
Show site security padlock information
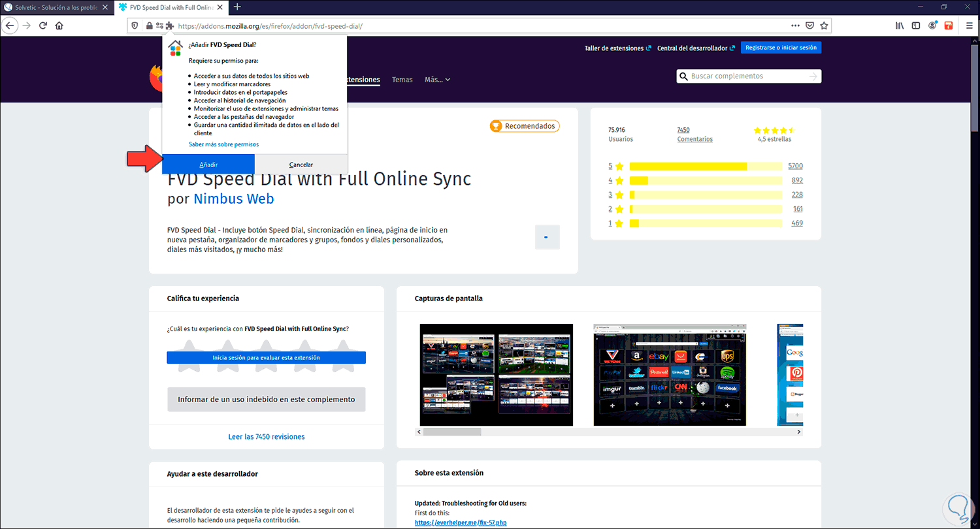point(149,26)
